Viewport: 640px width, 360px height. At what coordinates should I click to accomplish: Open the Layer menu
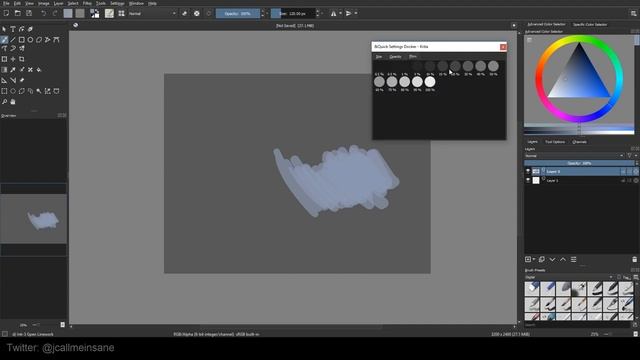pyautogui.click(x=59, y=3)
